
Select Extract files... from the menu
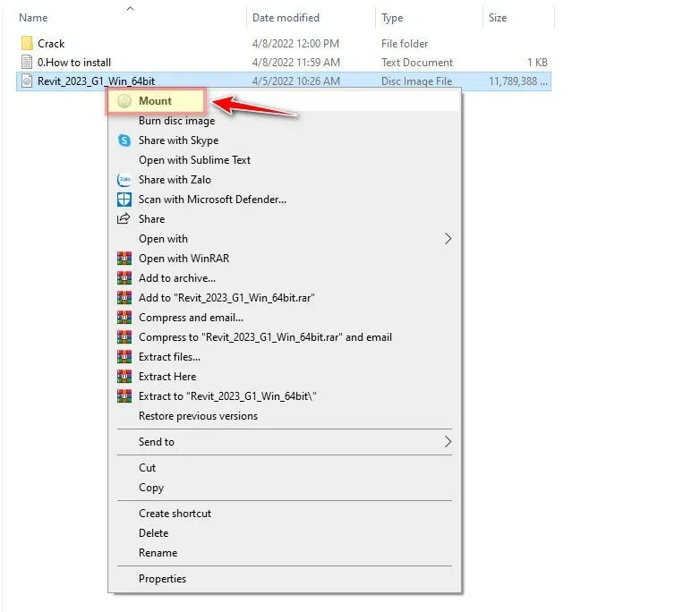169,357
